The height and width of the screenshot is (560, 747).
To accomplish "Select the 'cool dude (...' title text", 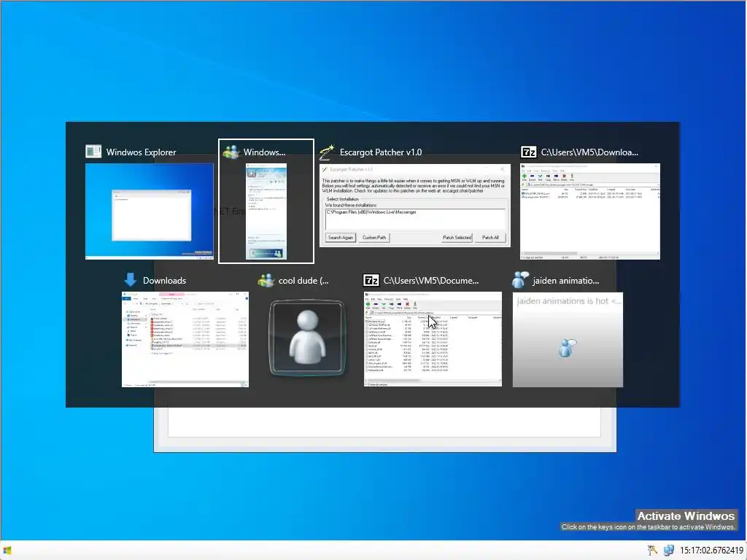I will [x=303, y=281].
